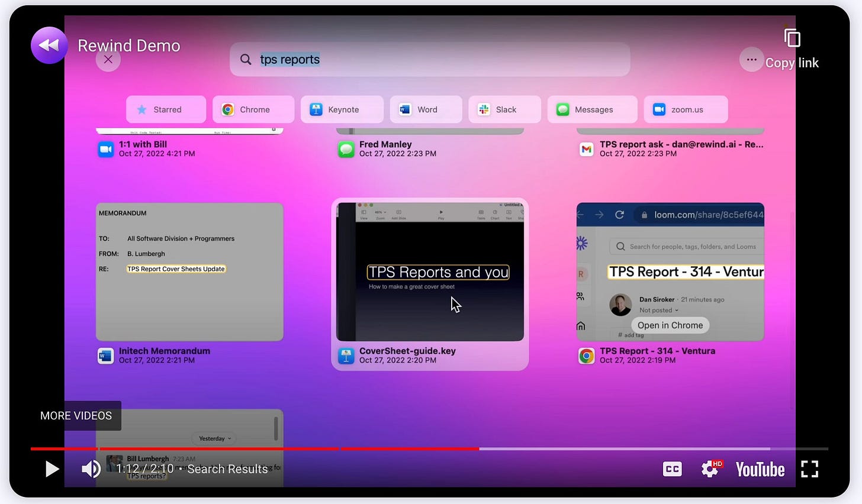Screen dimensions: 862x504
Task: Click the magnifying glass search icon
Action: 246,59
